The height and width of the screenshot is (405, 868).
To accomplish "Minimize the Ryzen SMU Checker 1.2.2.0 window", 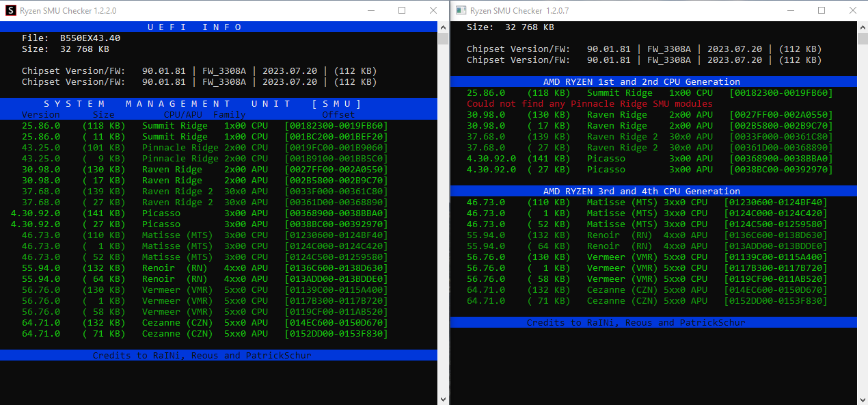I will tap(370, 10).
